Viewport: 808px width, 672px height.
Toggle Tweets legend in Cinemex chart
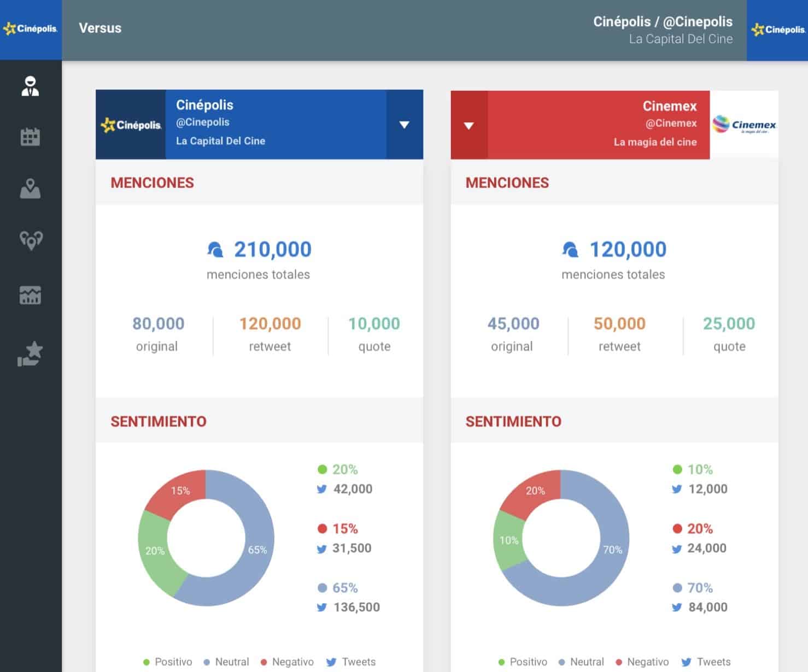pos(706,662)
